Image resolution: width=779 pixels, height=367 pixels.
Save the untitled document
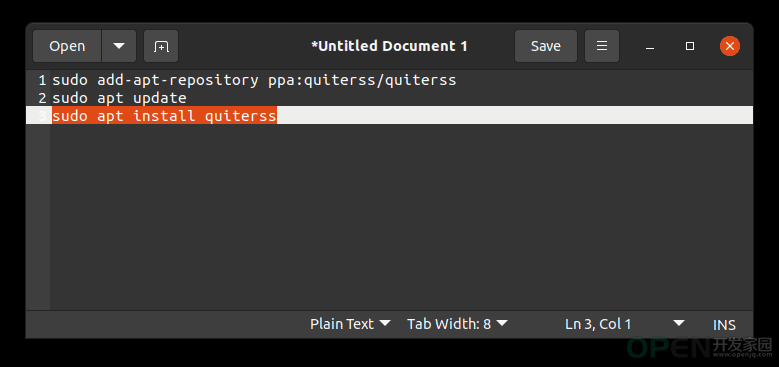click(x=545, y=46)
